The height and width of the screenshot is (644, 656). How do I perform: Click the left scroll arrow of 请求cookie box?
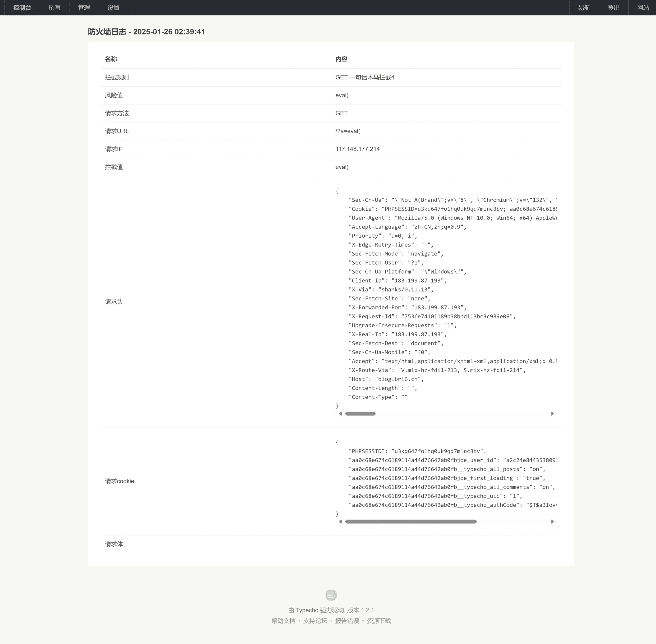click(x=340, y=522)
